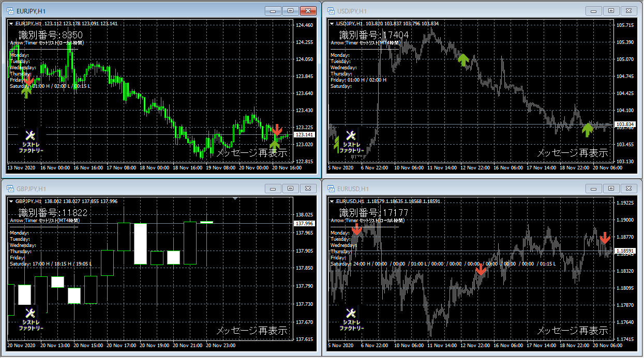Click the 103.834 current price label in USDJPY
644x358 pixels.
pos(625,124)
